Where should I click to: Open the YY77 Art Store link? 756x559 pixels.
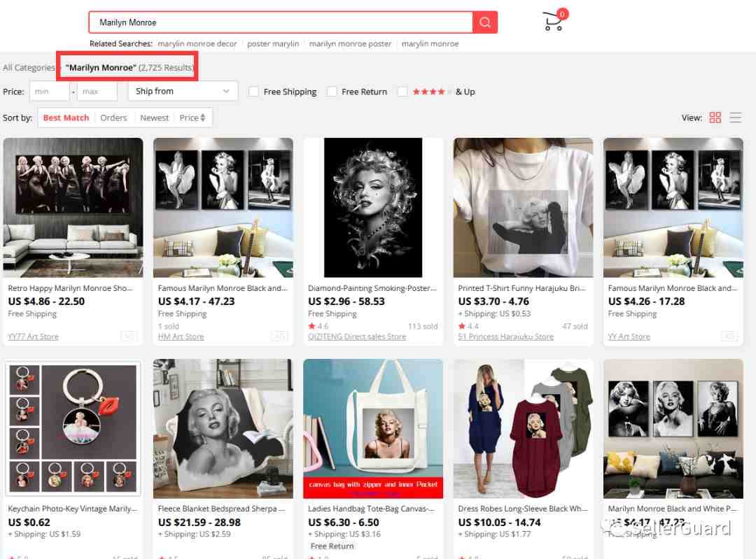point(34,337)
